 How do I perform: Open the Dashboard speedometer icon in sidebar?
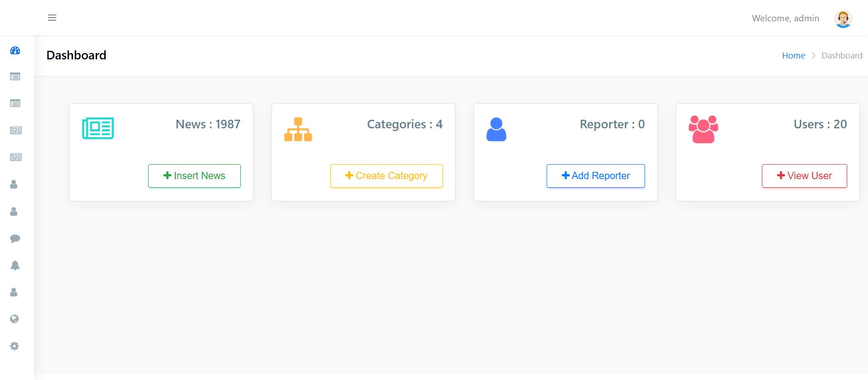(x=15, y=50)
